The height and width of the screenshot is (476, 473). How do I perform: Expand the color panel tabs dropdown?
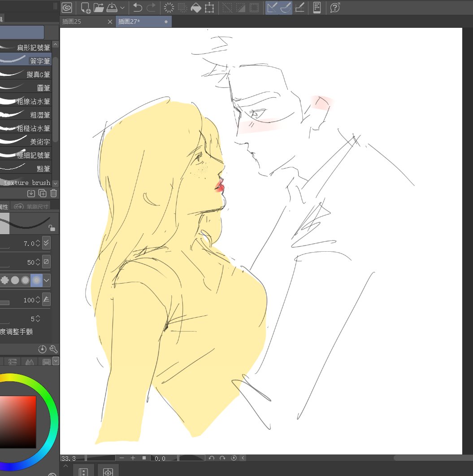56,361
